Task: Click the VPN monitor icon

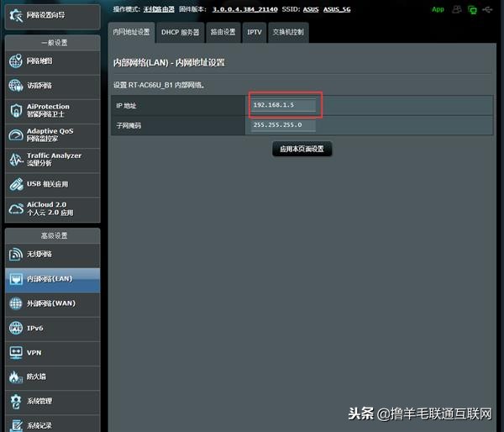Action: 16,352
